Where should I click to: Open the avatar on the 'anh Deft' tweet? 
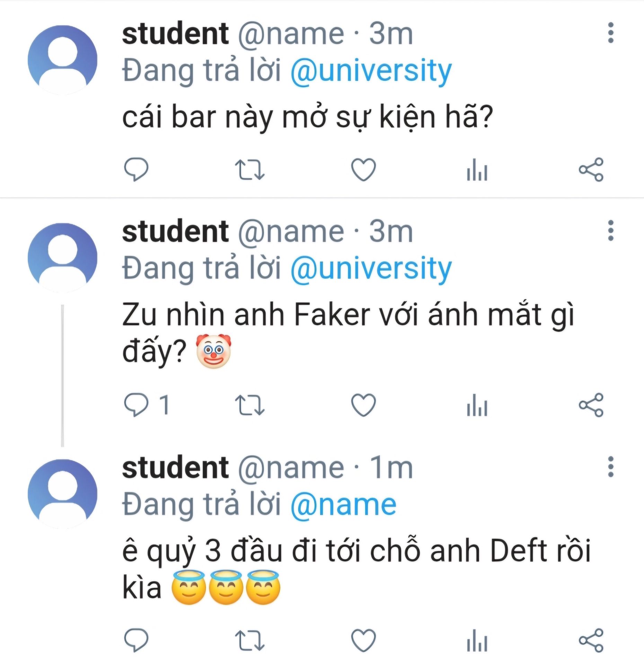pos(62,494)
